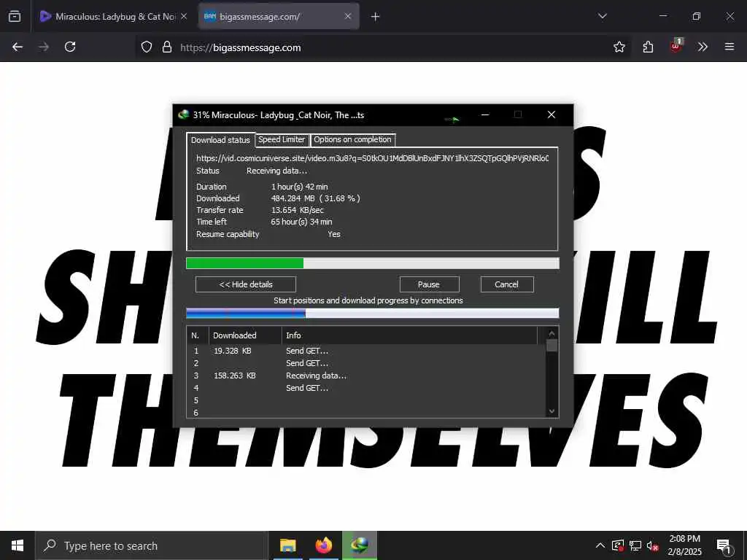The height and width of the screenshot is (560, 747).
Task: Open Internet Download Manager from taskbar
Action: coord(360,545)
